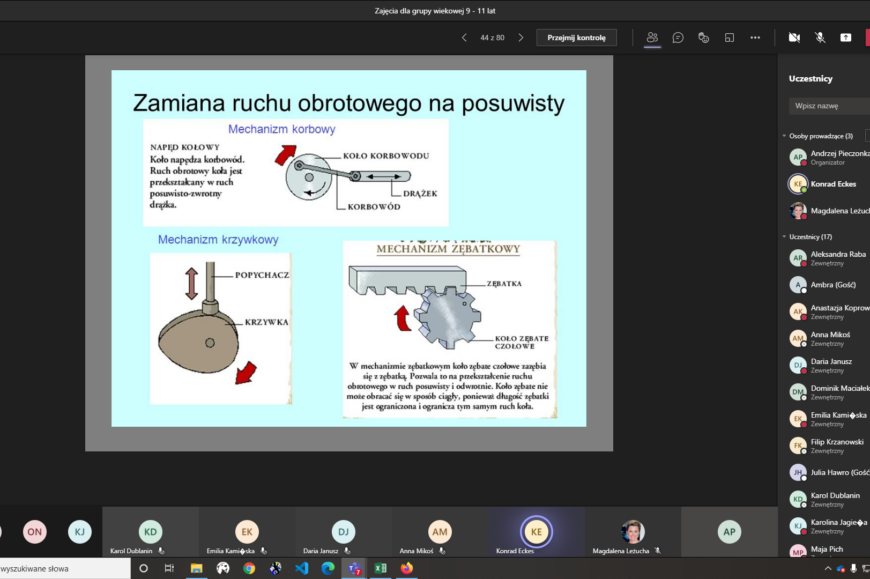Viewport: 870px width, 579px height.
Task: Select Karolina Jagiełła in participant list
Action: pyautogui.click(x=829, y=526)
